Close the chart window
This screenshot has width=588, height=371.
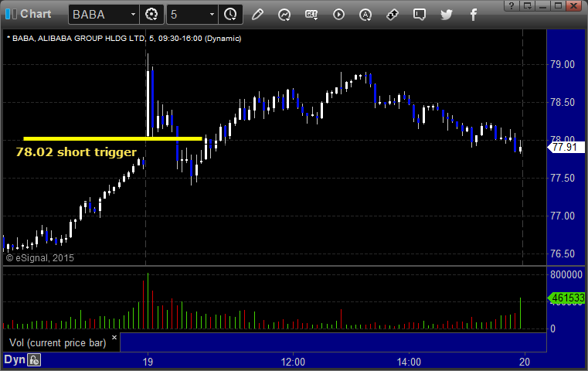574,5
